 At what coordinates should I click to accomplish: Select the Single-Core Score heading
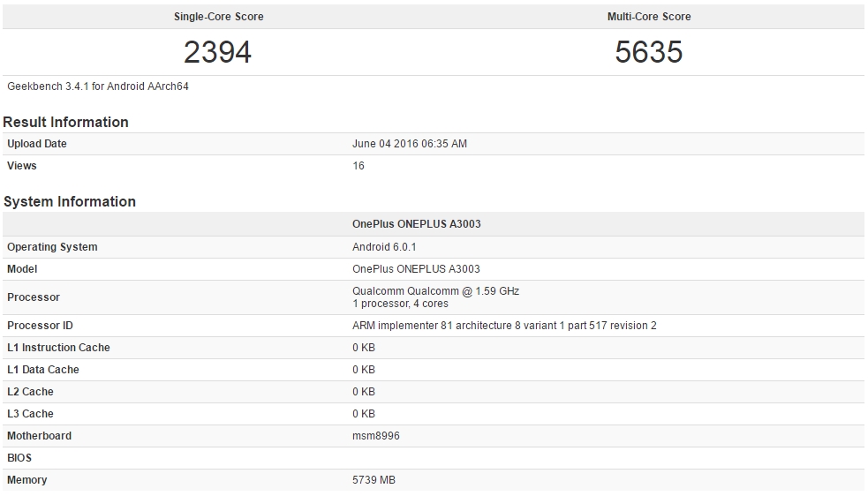(x=218, y=17)
